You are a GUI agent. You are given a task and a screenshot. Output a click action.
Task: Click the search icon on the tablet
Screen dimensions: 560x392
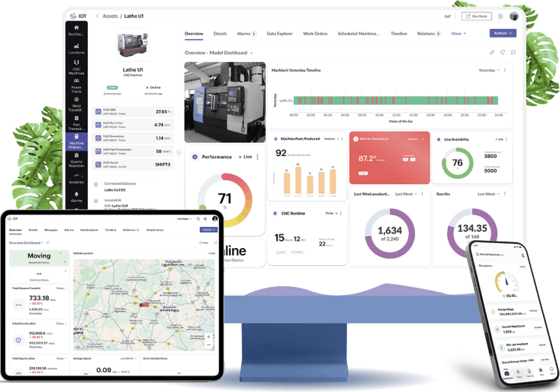[x=198, y=219]
